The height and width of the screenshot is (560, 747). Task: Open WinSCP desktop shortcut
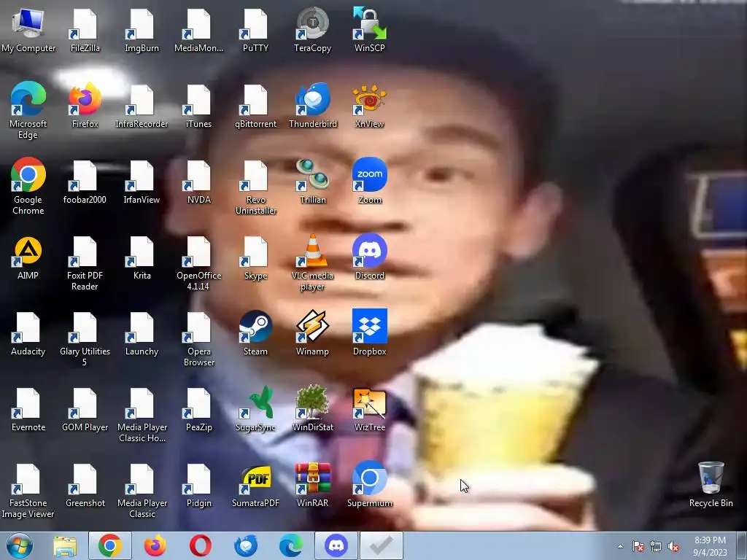[369, 29]
